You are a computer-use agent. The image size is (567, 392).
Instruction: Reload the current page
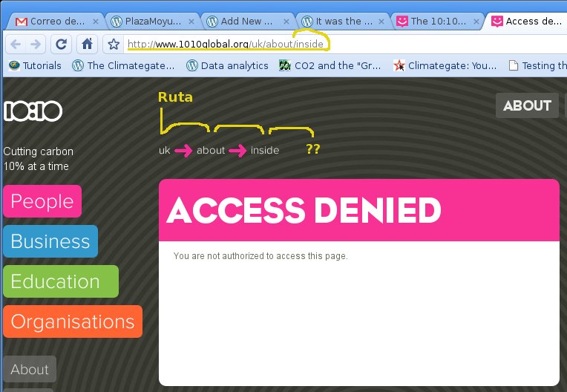coord(62,44)
